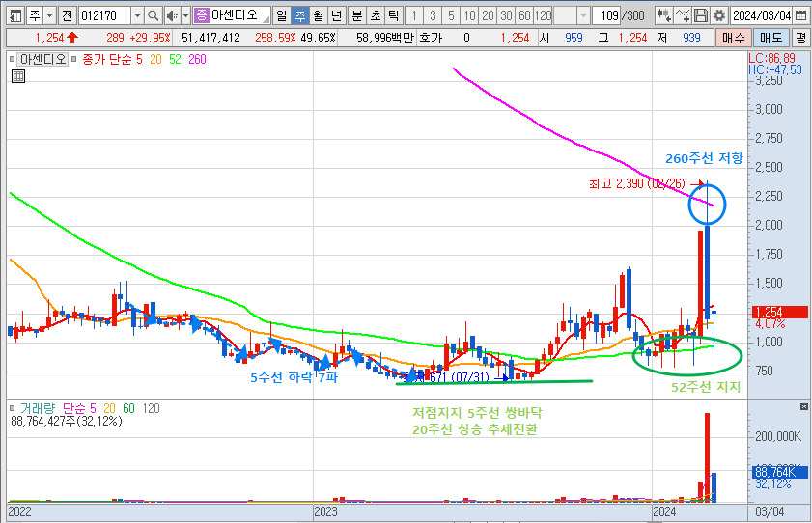Viewport: 812px width, 523px height.
Task: Open the speaker options dropdown arrow
Action: pyautogui.click(x=186, y=15)
